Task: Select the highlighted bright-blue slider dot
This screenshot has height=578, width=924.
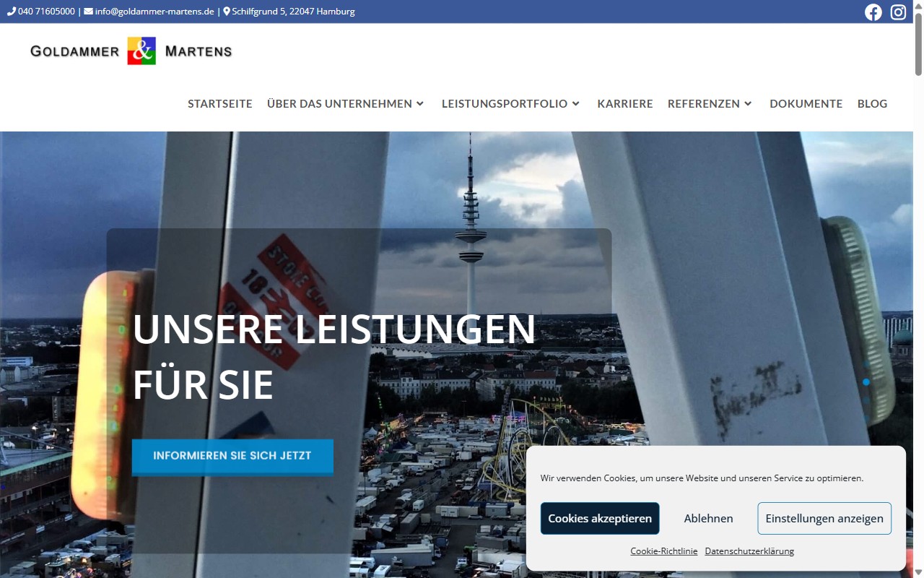Action: click(x=866, y=382)
